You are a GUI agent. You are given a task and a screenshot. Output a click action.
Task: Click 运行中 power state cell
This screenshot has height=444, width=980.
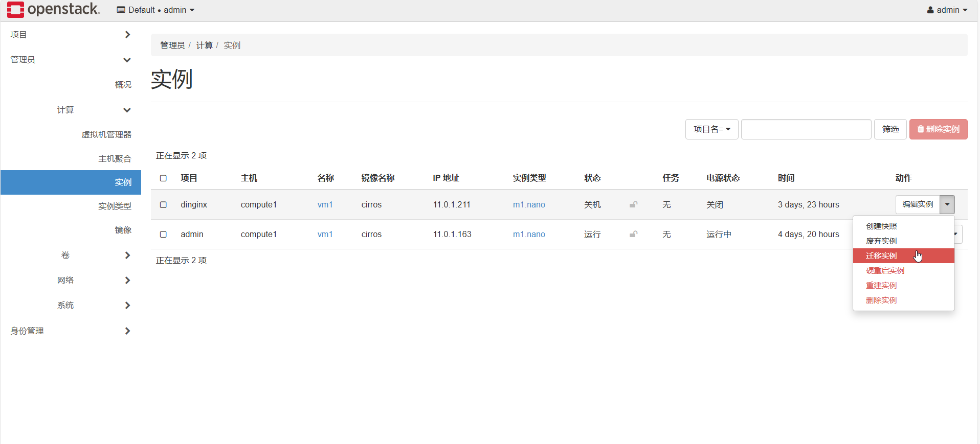[719, 234]
